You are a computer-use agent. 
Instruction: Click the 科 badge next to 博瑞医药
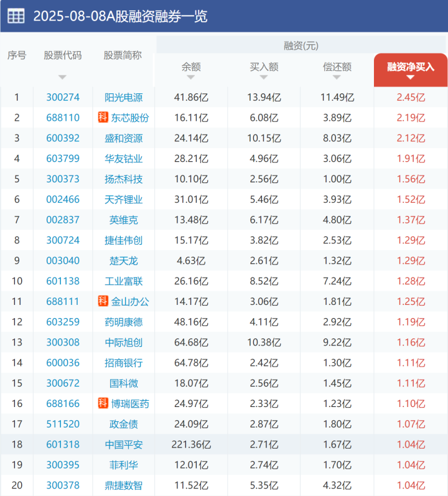click(103, 403)
